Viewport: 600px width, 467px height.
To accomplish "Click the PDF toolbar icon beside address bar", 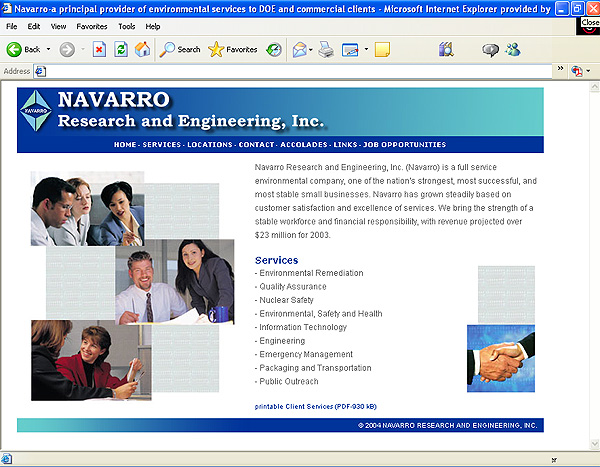I will click(x=577, y=71).
